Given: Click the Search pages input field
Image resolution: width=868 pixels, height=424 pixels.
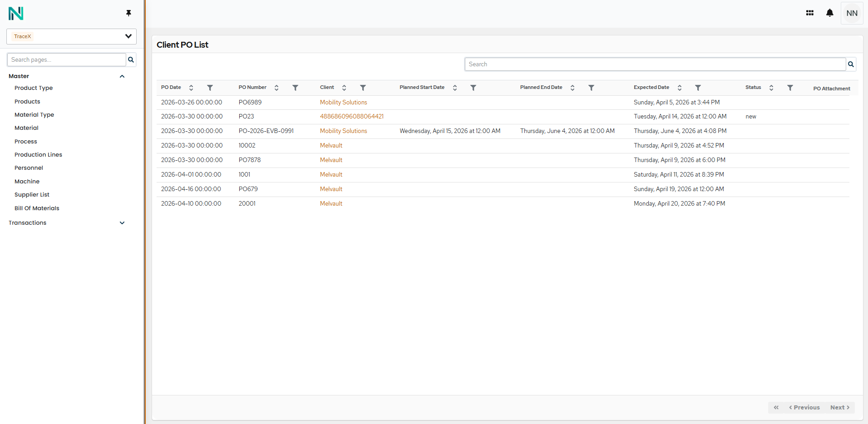Looking at the screenshot, I should 67,60.
